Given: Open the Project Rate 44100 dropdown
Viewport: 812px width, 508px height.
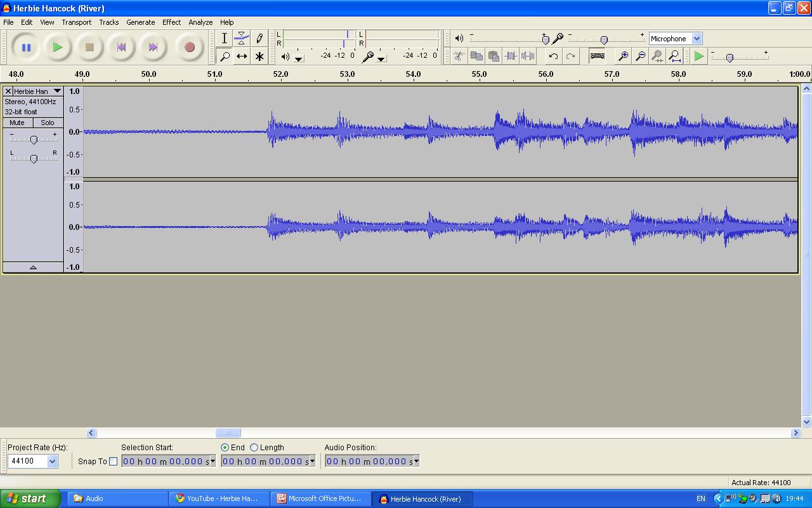Looking at the screenshot, I should click(x=53, y=462).
